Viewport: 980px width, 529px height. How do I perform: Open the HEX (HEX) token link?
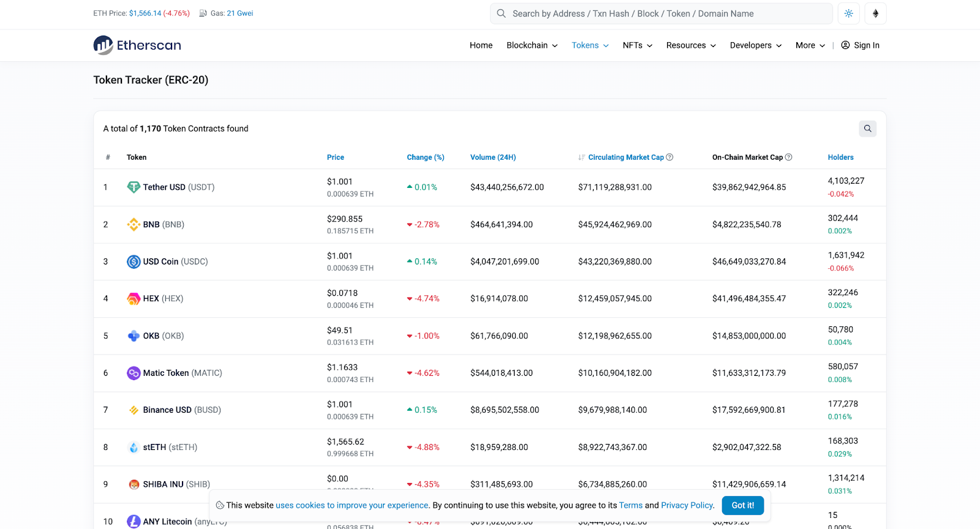coord(163,299)
